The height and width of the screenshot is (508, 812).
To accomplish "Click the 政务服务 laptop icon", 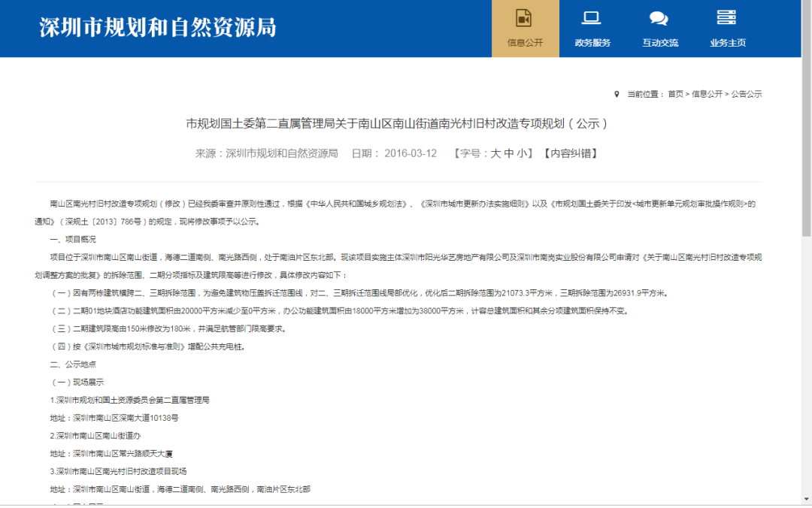I will (x=592, y=18).
